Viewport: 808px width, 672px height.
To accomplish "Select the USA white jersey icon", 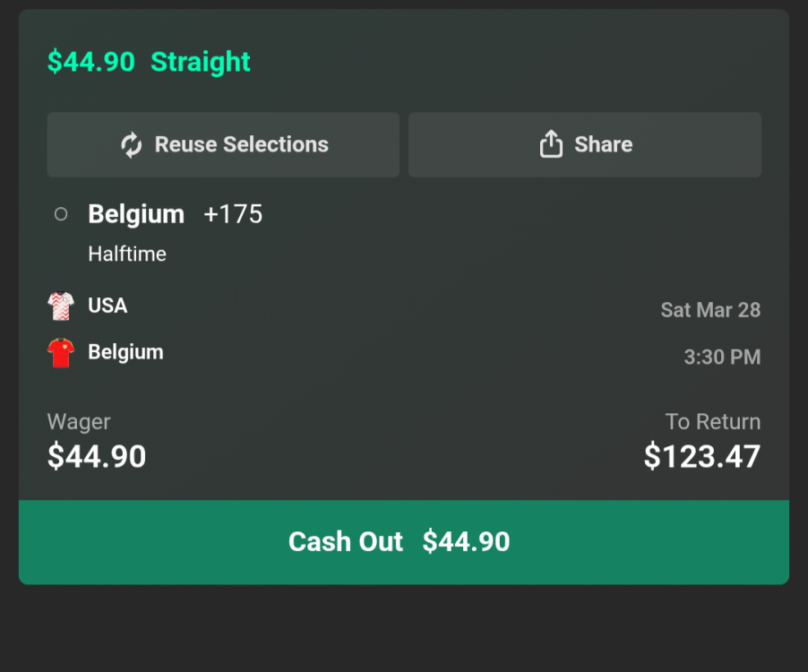I will click(x=59, y=305).
